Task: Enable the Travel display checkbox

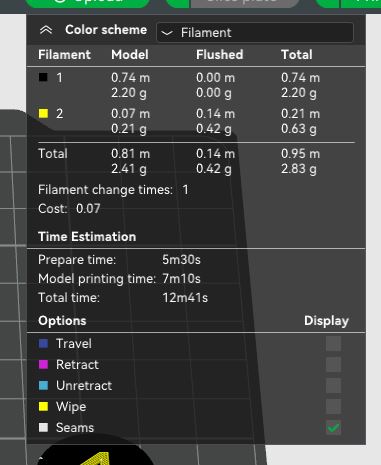Action: 333,344
